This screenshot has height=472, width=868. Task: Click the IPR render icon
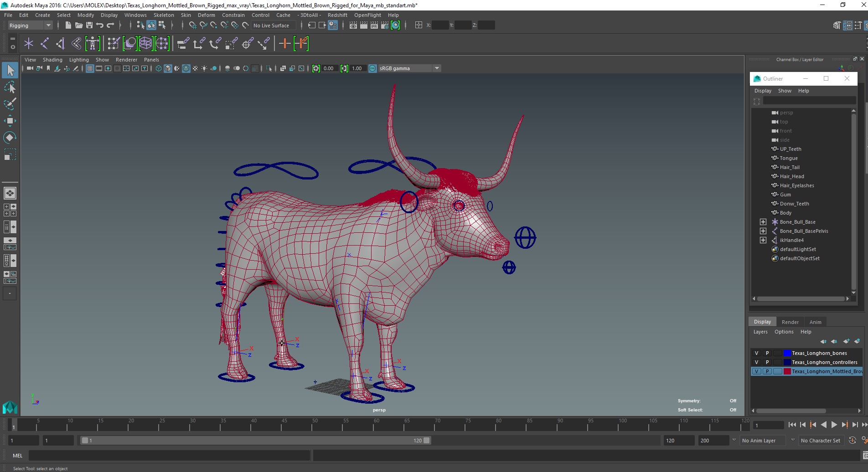[374, 26]
